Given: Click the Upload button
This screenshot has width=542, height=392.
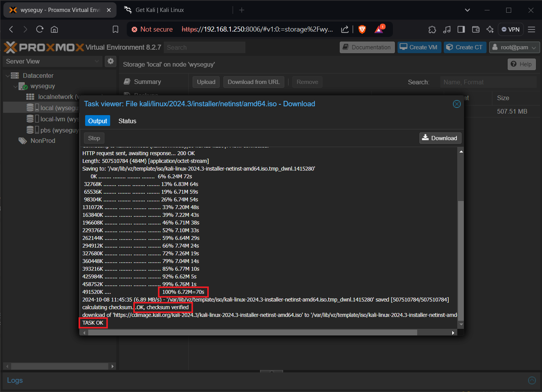Looking at the screenshot, I should tap(206, 82).
